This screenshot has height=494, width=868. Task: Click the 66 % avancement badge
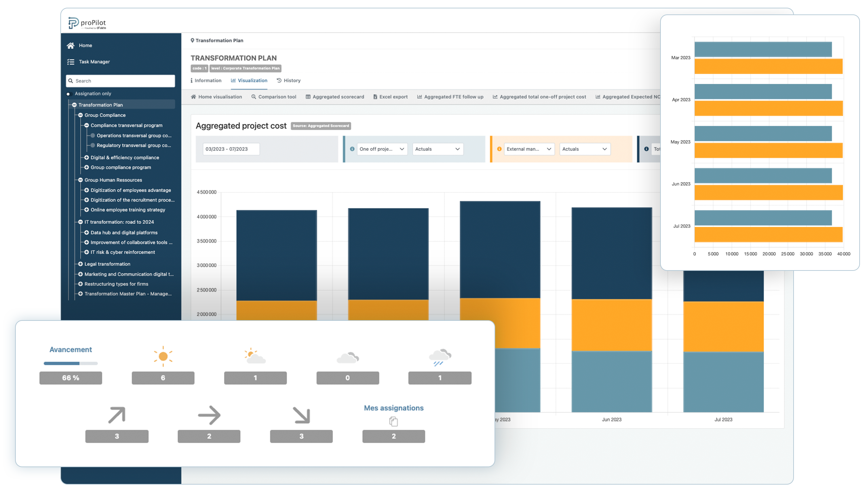pos(70,378)
